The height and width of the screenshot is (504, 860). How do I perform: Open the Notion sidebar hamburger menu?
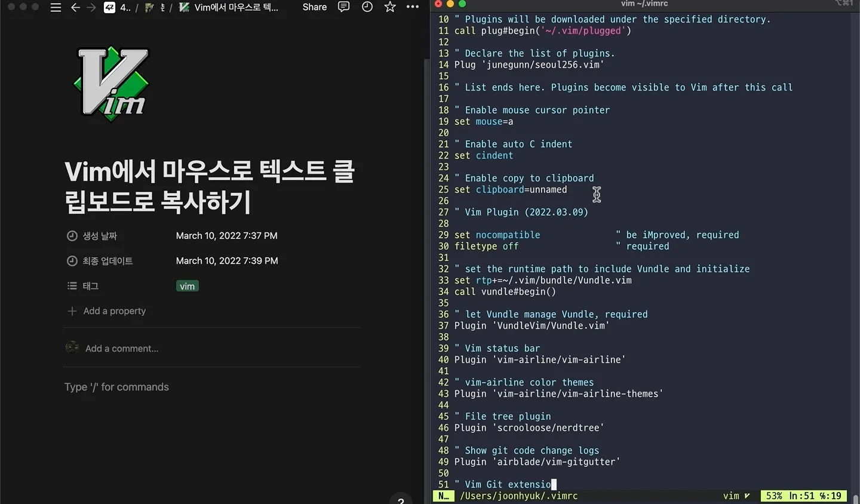tap(56, 7)
